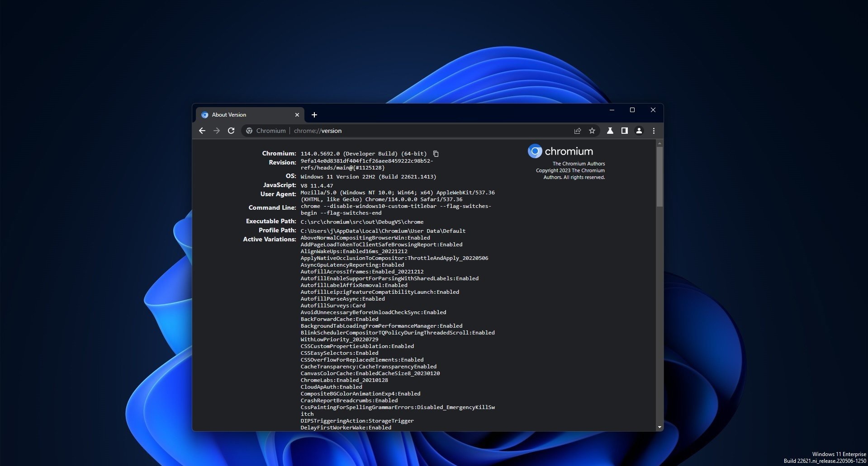
Task: Click the Chromium logo on the page
Action: click(x=535, y=151)
